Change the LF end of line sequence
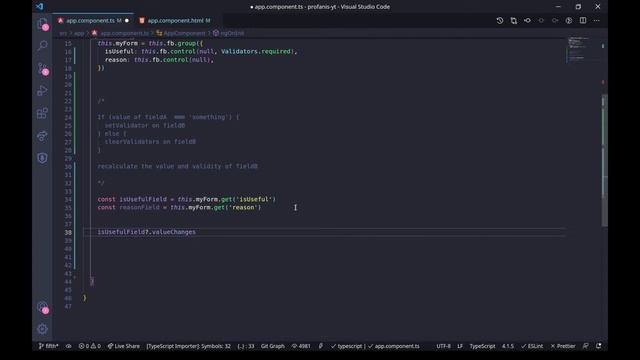The image size is (640, 360). pyautogui.click(x=460, y=346)
